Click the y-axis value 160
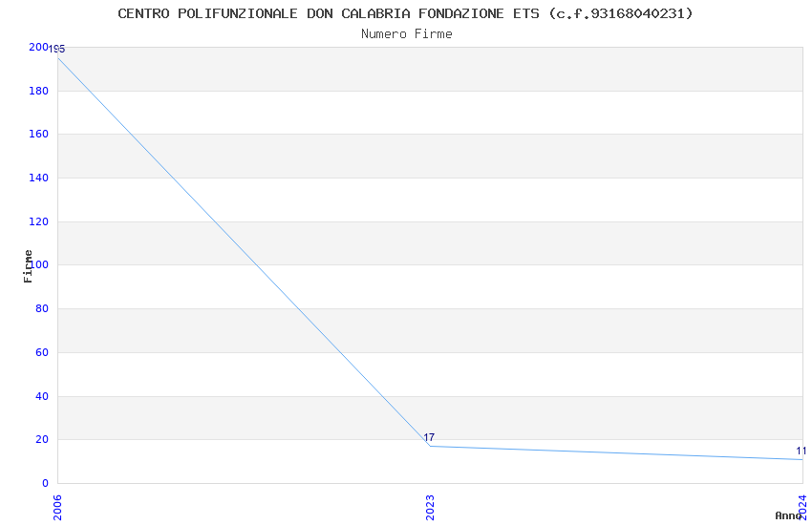 click(x=38, y=134)
